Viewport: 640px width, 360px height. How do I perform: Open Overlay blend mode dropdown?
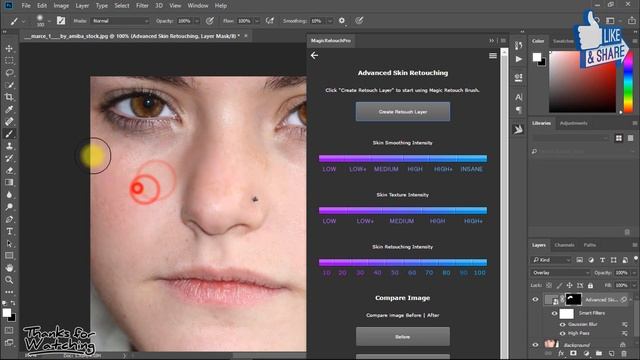click(561, 273)
